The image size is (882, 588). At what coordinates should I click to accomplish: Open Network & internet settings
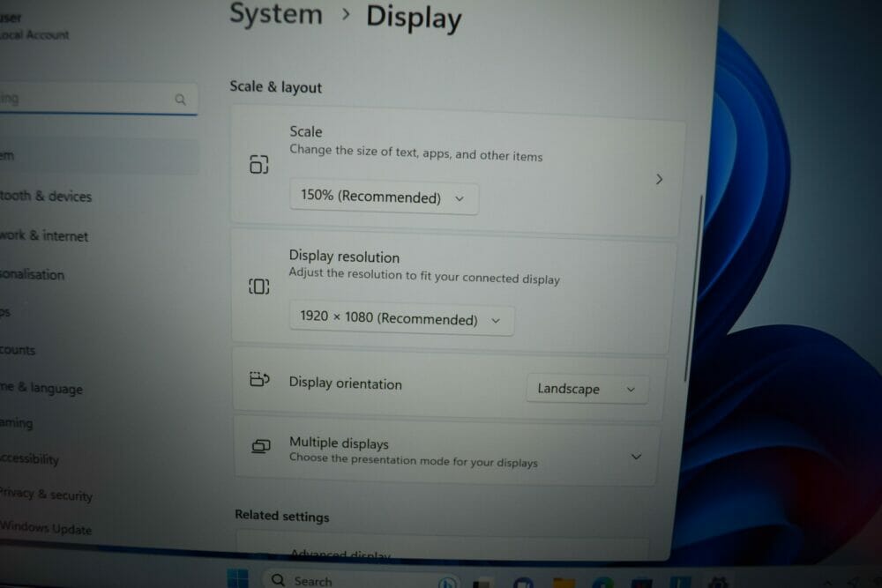click(44, 236)
